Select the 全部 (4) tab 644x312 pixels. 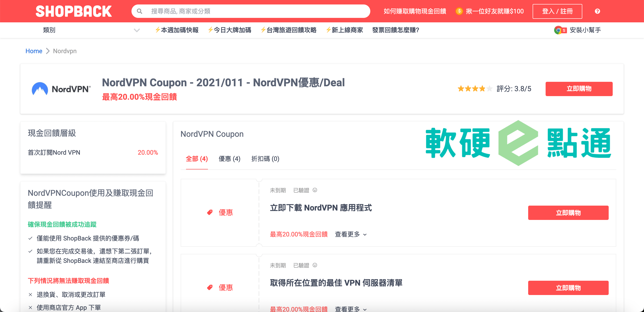coord(197,159)
